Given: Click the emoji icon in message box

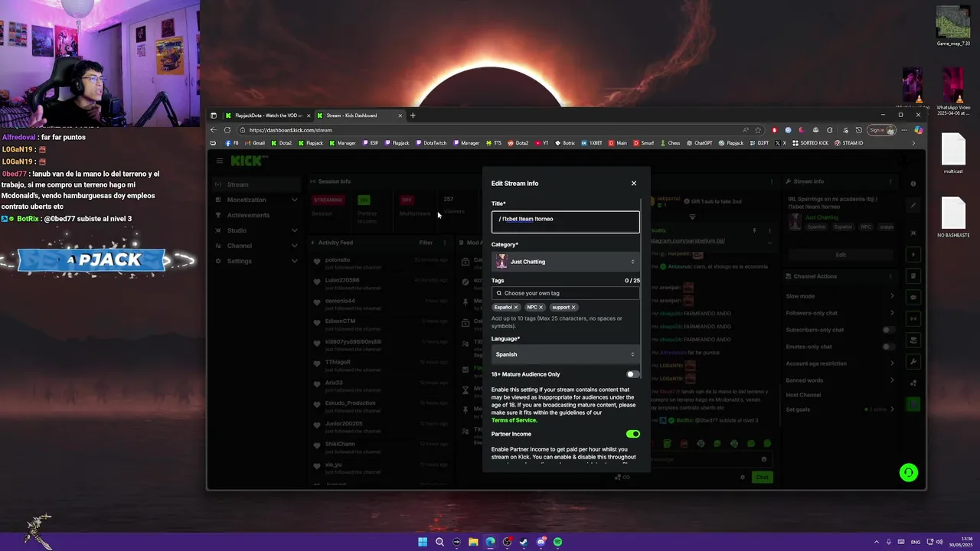Looking at the screenshot, I should point(764,459).
